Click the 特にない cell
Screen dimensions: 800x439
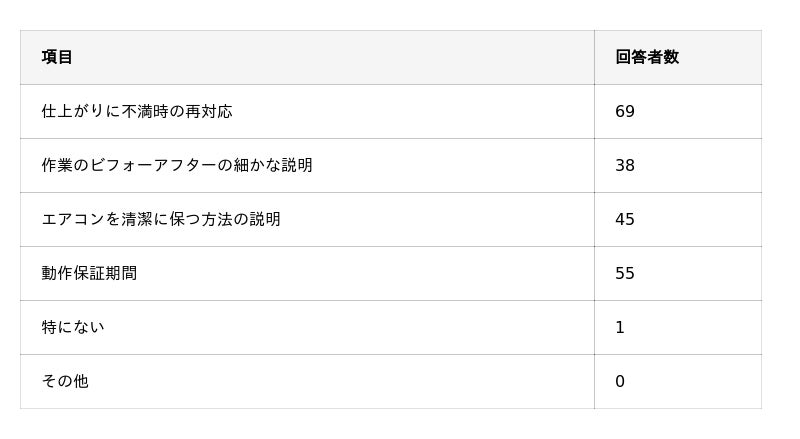[x=72, y=327]
